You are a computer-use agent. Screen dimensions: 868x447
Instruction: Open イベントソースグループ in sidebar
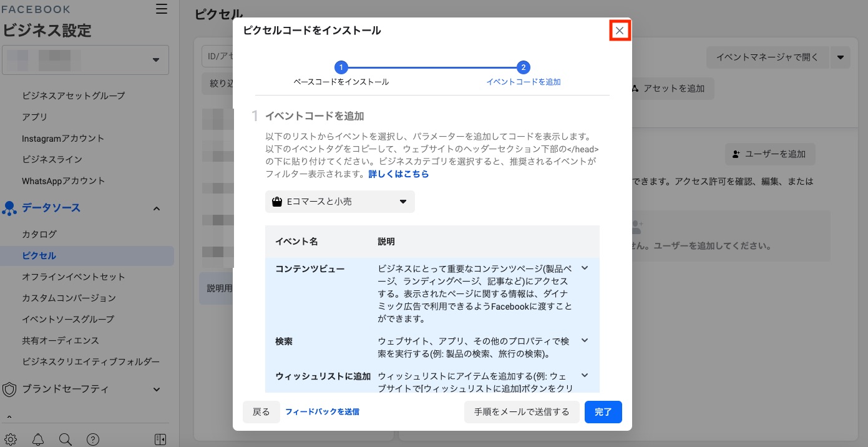click(x=68, y=319)
